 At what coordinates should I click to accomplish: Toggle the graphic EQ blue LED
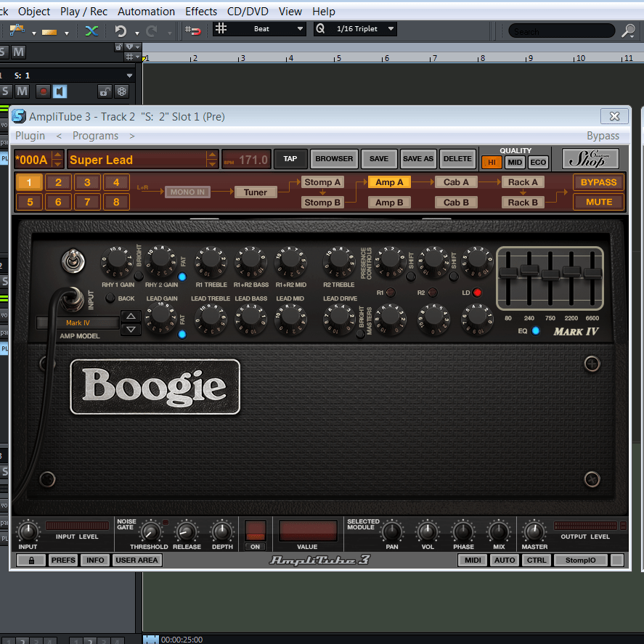(536, 331)
